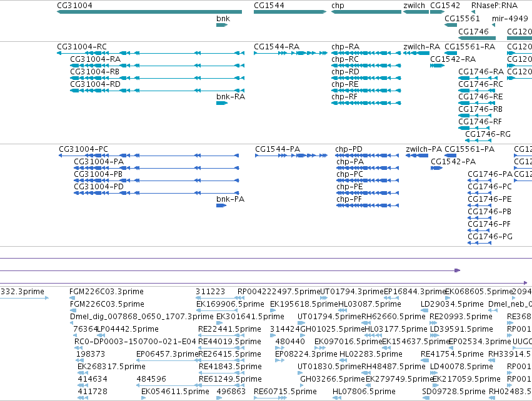532x401 pixels.
Task: Click the CG15561-PA protein
Action: coord(451,156)
